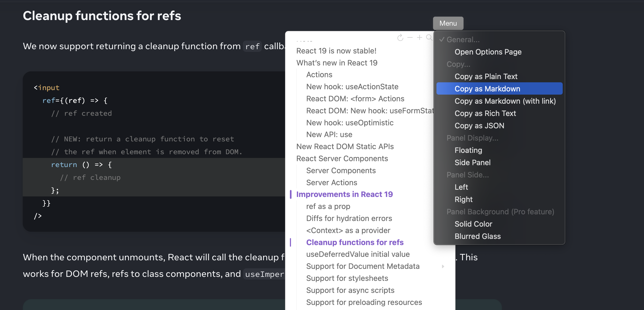The width and height of the screenshot is (644, 310).
Task: Click useDeferredValue initial value link
Action: click(x=358, y=254)
